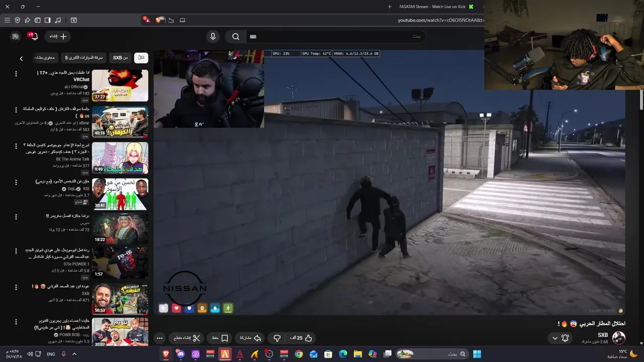Dislike the video with thumbs down
This screenshot has height=362, width=644.
tap(277, 338)
